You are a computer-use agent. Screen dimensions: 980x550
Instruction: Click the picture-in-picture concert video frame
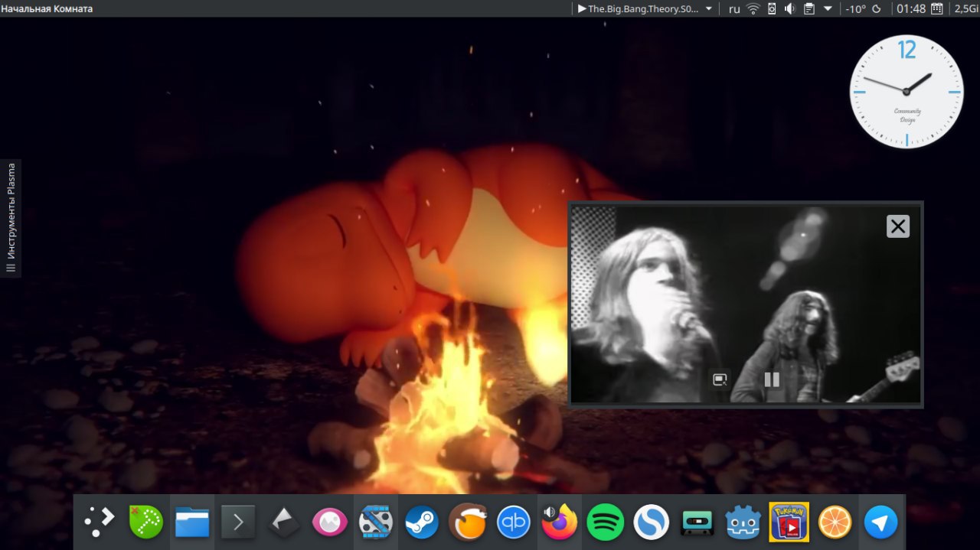point(746,304)
